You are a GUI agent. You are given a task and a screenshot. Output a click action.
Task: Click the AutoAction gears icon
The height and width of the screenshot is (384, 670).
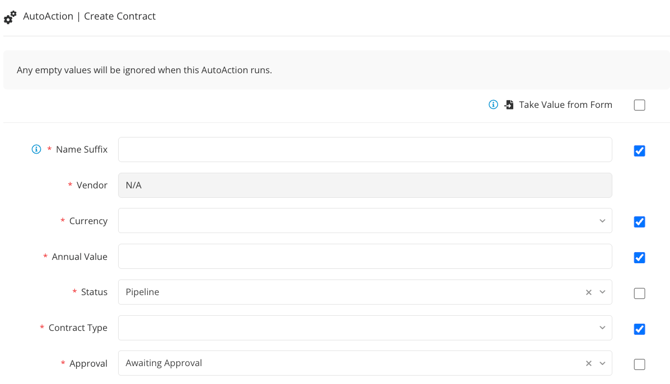point(10,18)
